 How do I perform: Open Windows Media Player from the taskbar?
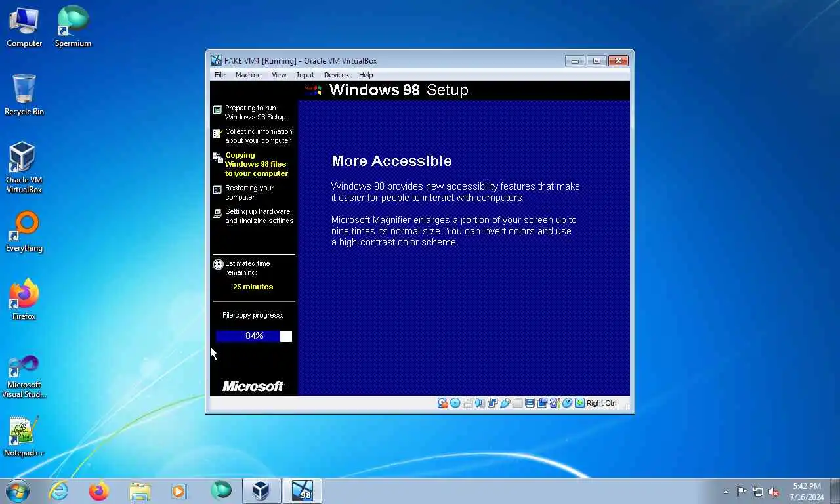pyautogui.click(x=179, y=491)
